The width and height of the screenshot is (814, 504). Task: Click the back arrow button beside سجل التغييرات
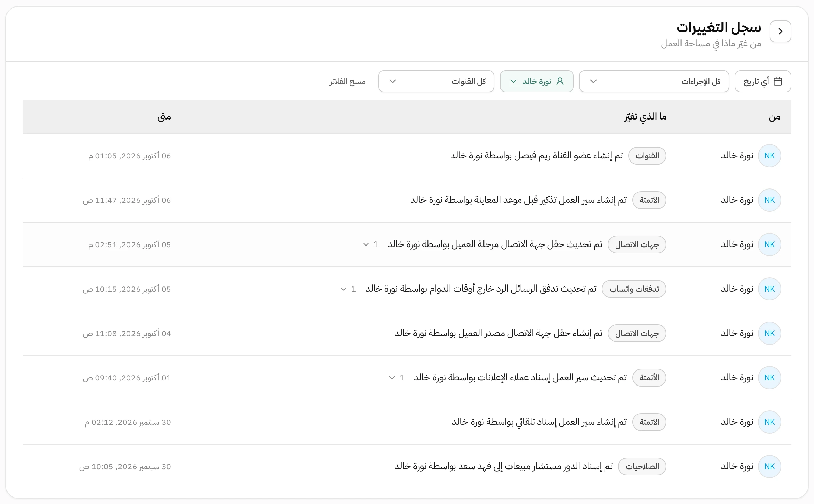780,31
